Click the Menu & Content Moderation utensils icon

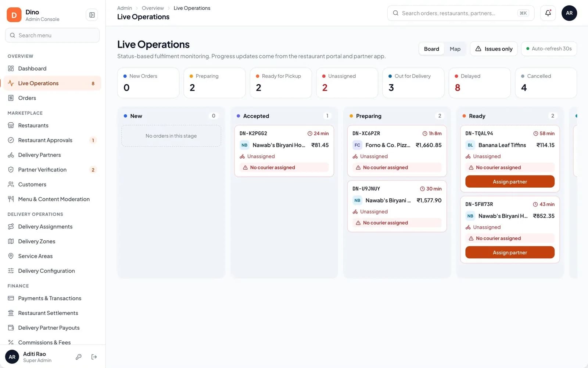pos(11,199)
